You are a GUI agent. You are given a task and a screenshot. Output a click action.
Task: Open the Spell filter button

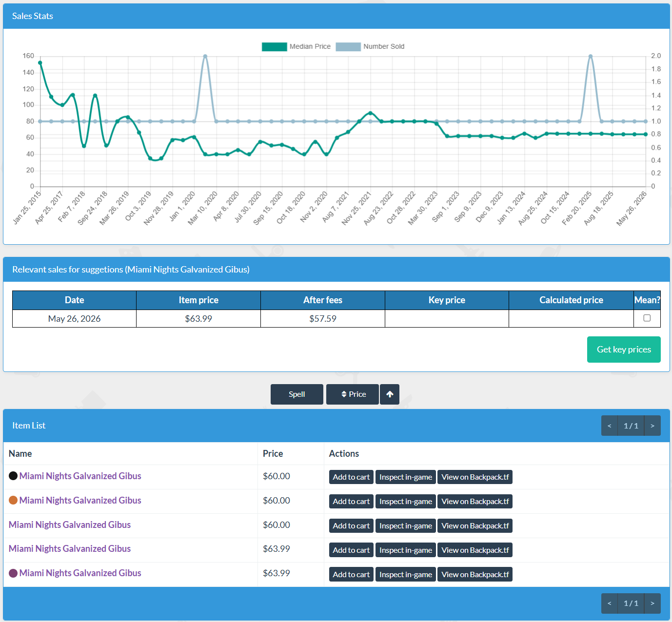[x=297, y=394]
